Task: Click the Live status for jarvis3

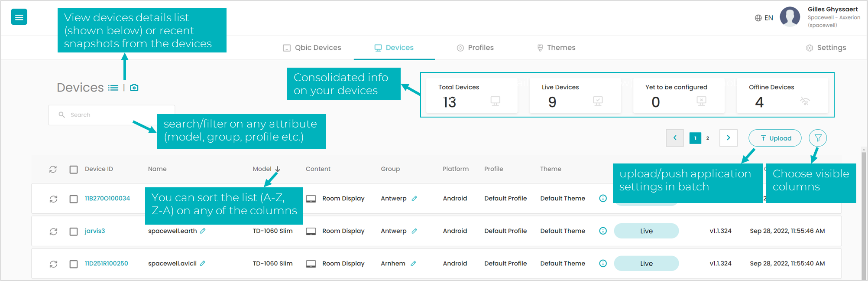Action: 646,231
